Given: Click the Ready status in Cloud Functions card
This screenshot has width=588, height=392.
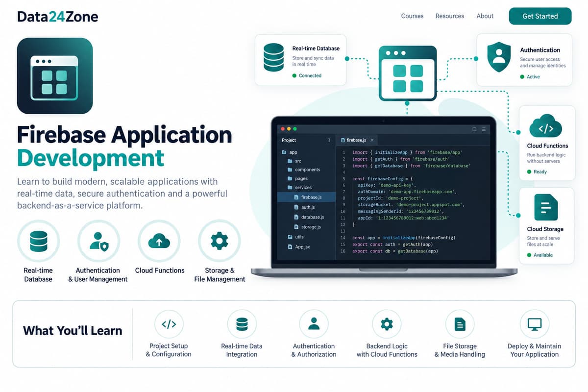Looking at the screenshot, I should point(537,172).
